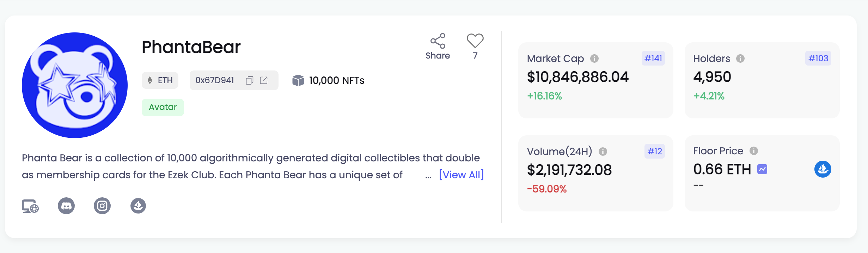Viewport: 868px width, 253px height.
Task: Open contract address in external explorer
Action: pos(264,80)
